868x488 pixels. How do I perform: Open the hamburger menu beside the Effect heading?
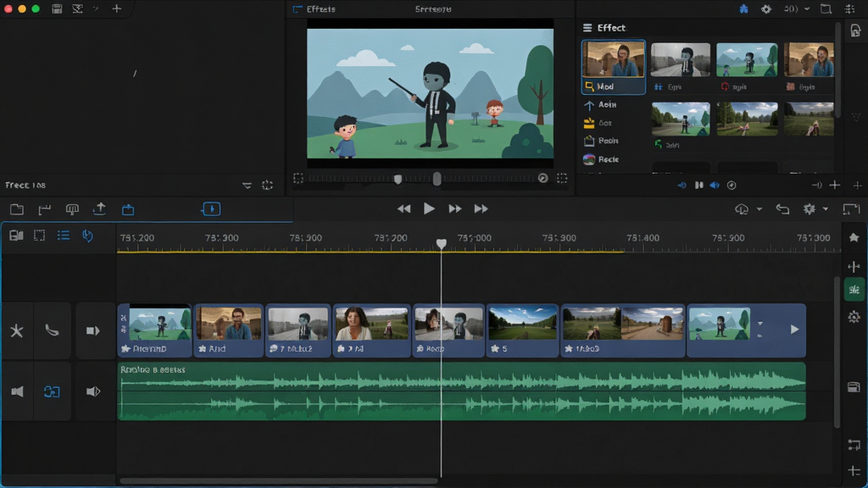[x=587, y=28]
